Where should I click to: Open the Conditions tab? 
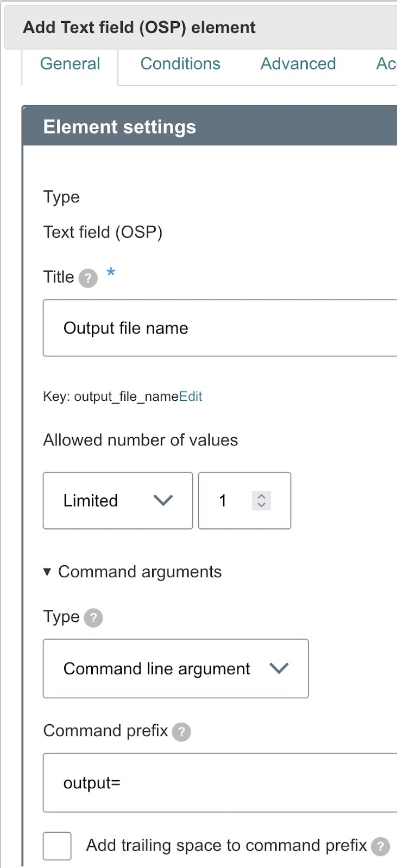click(x=180, y=64)
